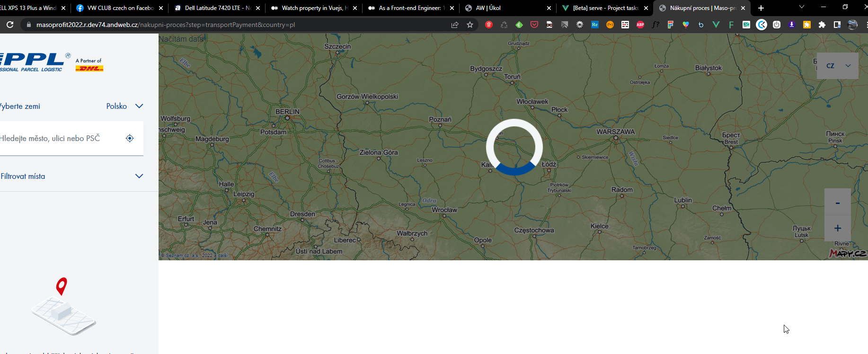Expand the Polsko country dropdown

(x=124, y=106)
